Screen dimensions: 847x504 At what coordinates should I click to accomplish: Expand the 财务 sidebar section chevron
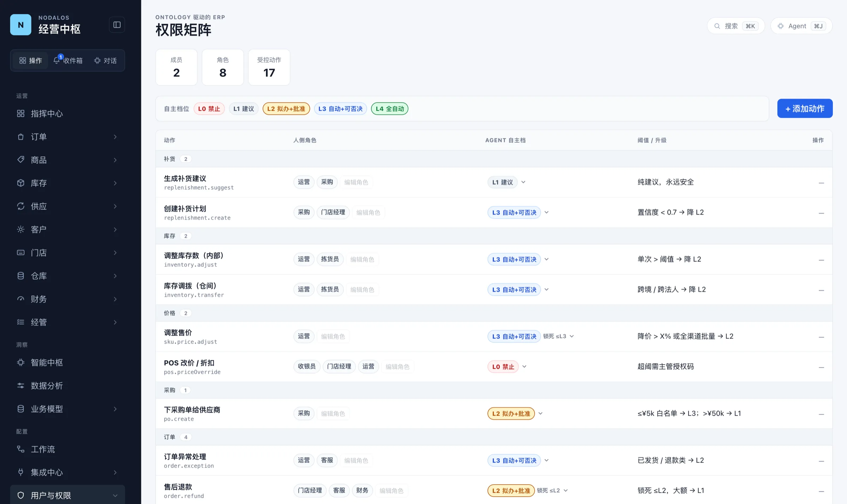coord(115,299)
